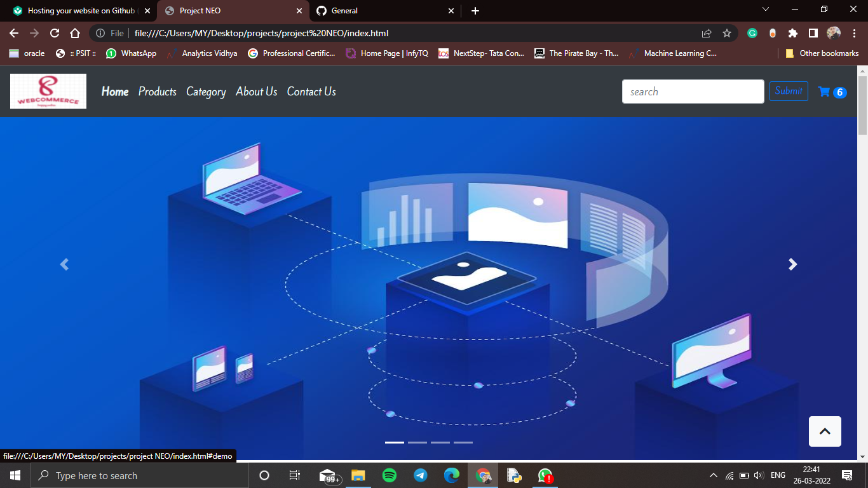Open Task View on the taskbar
Image resolution: width=868 pixels, height=488 pixels.
pos(295,475)
